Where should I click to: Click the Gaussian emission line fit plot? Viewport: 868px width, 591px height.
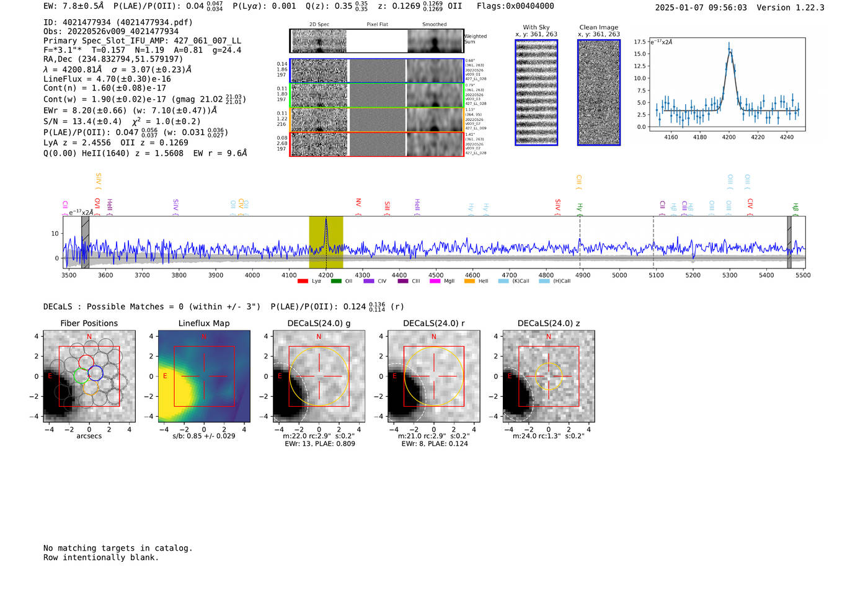point(727,84)
